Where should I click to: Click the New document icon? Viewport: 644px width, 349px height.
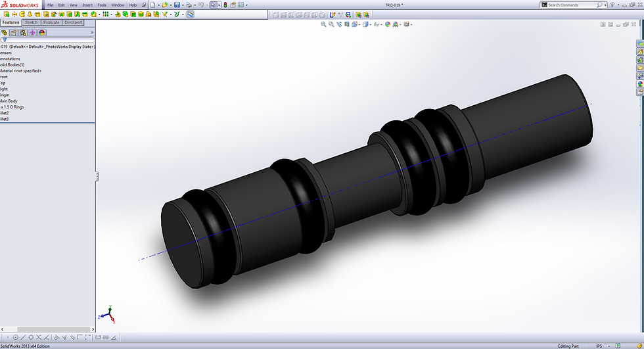coord(152,5)
